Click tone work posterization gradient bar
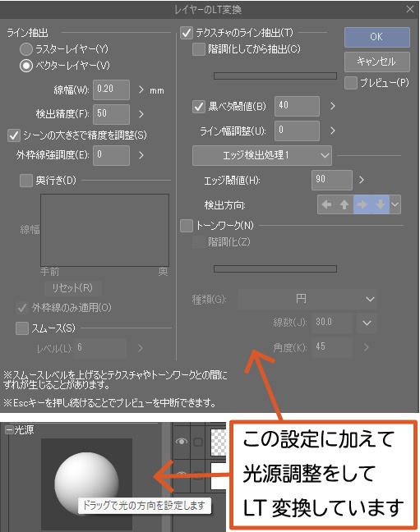The image size is (420, 532). click(275, 269)
